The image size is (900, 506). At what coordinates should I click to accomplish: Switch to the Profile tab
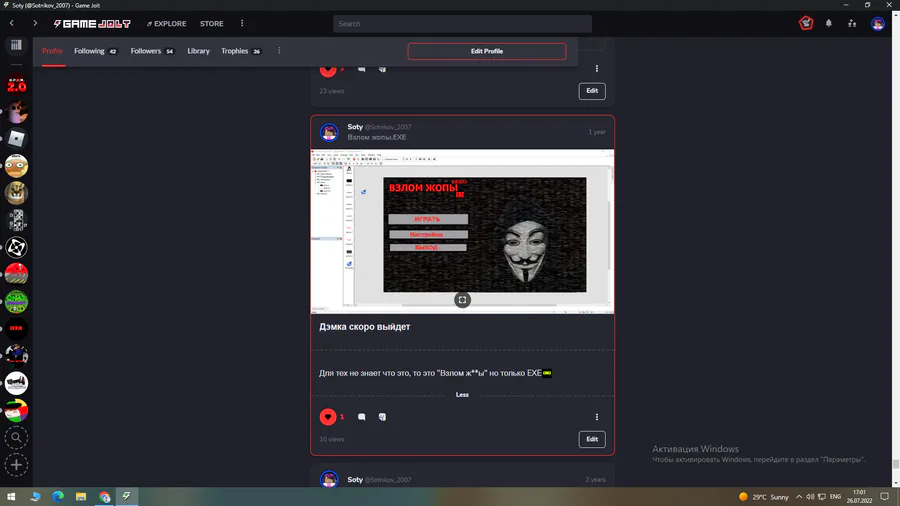point(52,51)
